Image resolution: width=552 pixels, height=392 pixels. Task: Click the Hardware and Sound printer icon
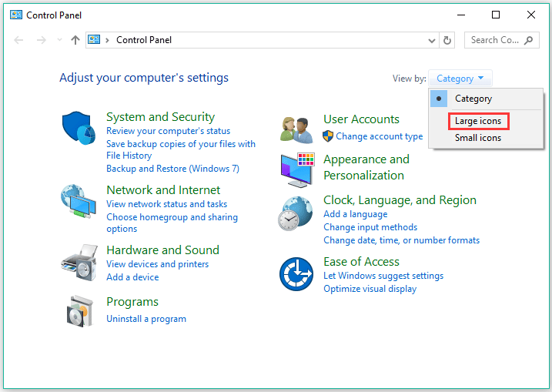[79, 263]
